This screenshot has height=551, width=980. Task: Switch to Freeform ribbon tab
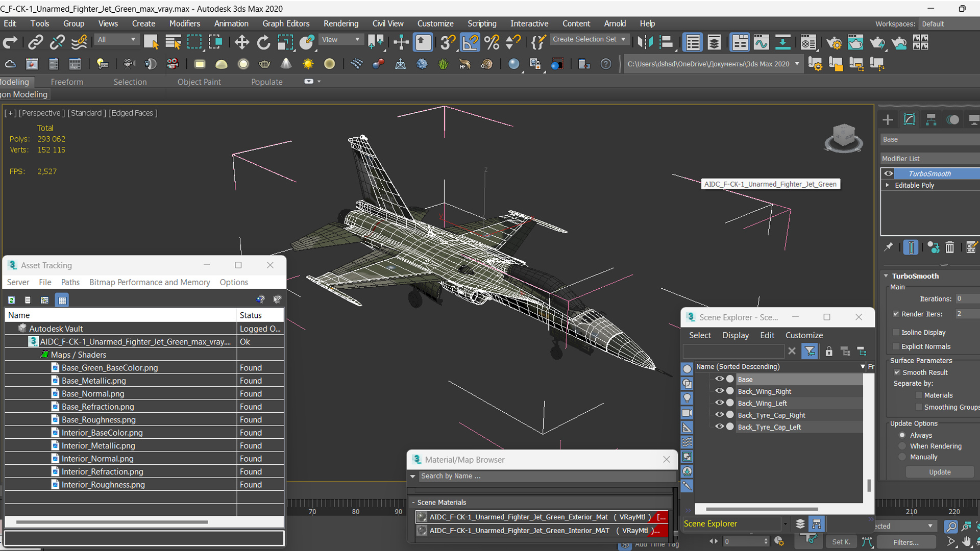point(67,82)
